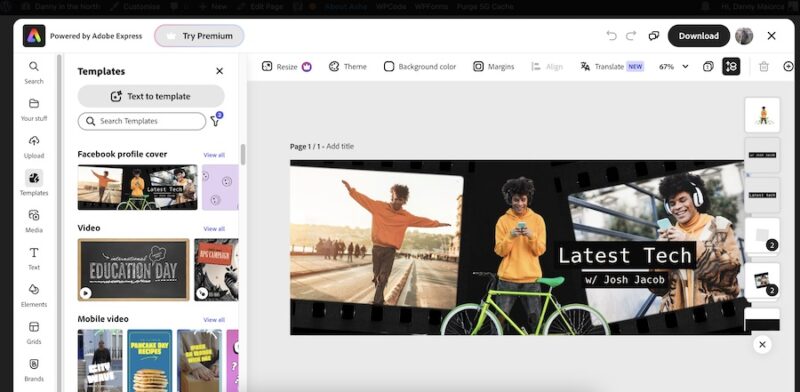Screen dimensions: 800x392
Task: Open the Theme options
Action: point(347,66)
